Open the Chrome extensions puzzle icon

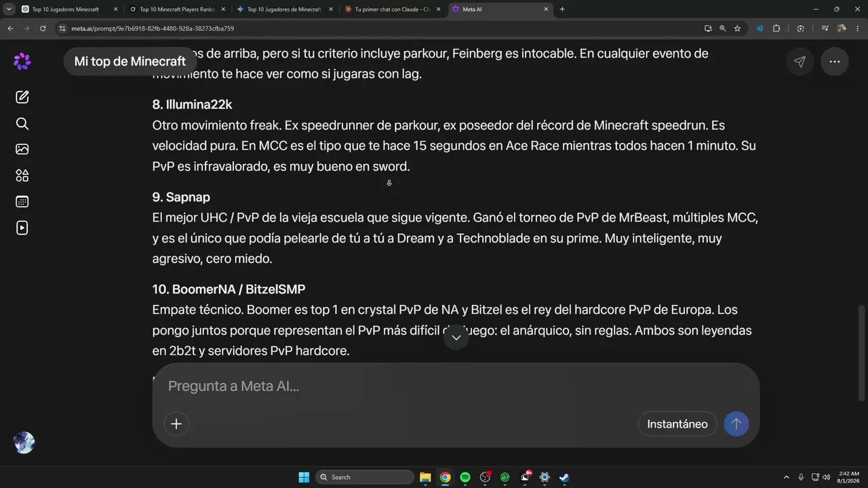(776, 28)
